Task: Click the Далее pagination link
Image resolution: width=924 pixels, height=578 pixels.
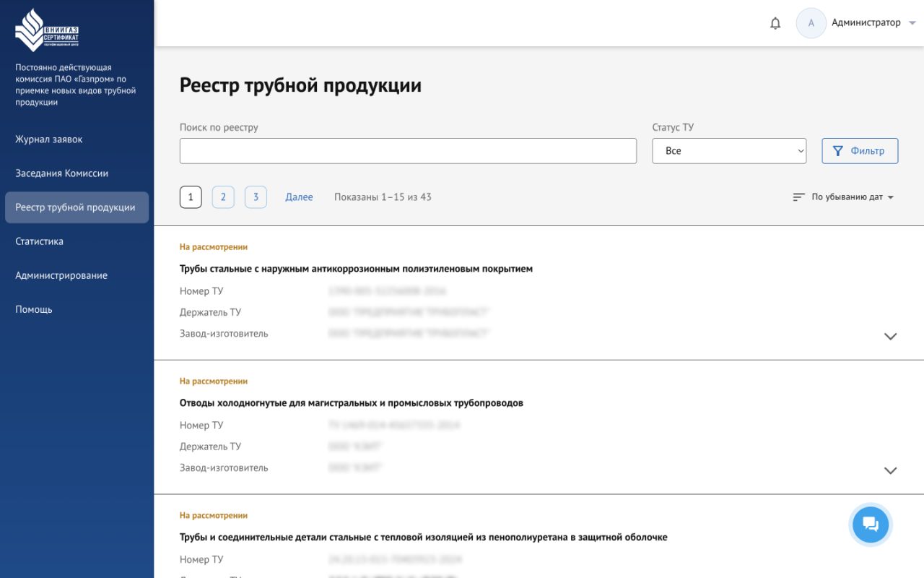Action: [299, 197]
